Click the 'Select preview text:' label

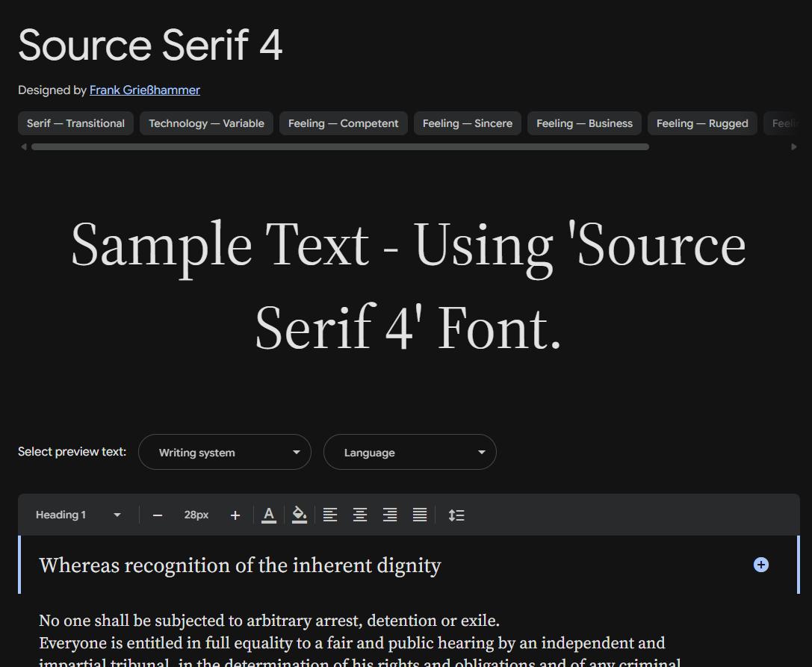tap(72, 452)
